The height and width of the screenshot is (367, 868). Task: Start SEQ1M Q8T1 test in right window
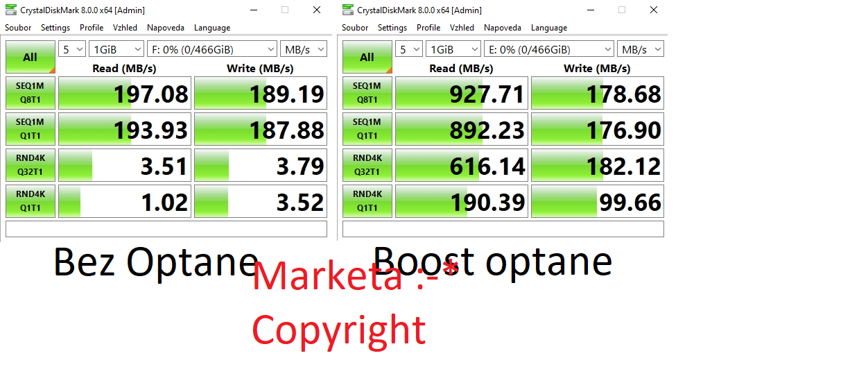coord(367,93)
